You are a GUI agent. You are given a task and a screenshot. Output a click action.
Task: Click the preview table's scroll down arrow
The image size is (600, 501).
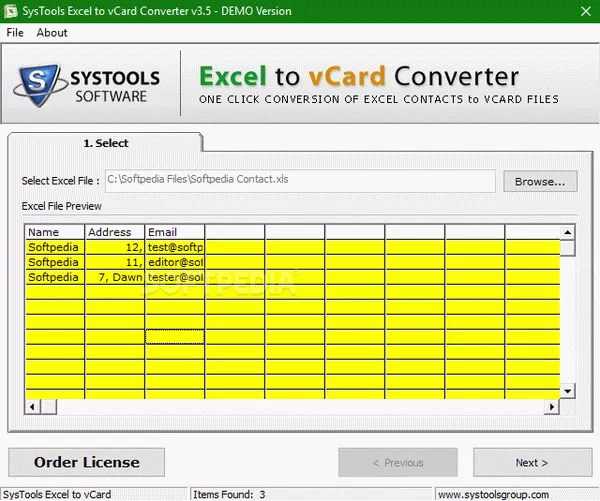click(568, 391)
